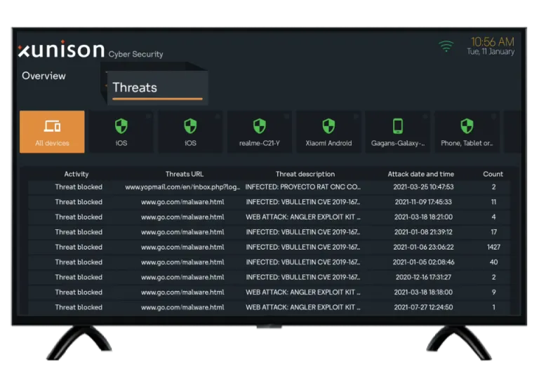
Task: Click Threat blocked in the 2020-12-16 row
Action: pos(79,277)
